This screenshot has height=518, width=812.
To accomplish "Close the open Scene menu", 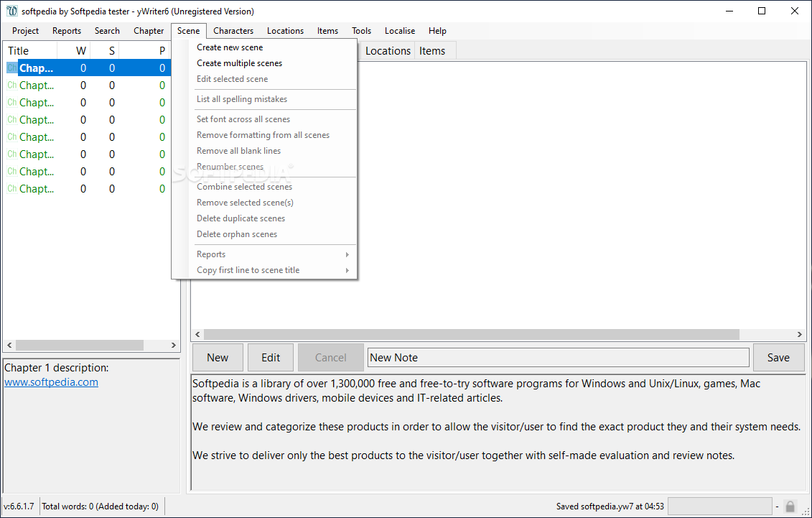I will [189, 31].
